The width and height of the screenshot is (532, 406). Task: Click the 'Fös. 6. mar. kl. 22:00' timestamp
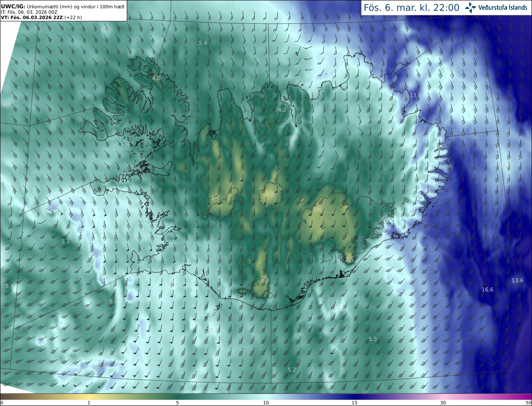click(411, 7)
